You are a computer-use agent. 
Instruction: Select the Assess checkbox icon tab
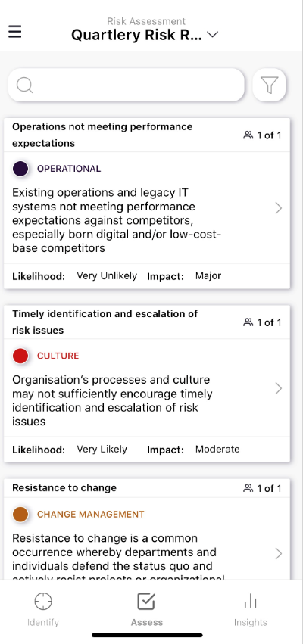(x=146, y=602)
